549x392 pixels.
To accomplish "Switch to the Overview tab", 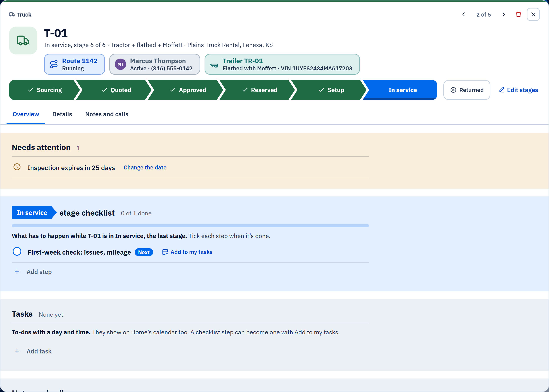I will tap(26, 114).
